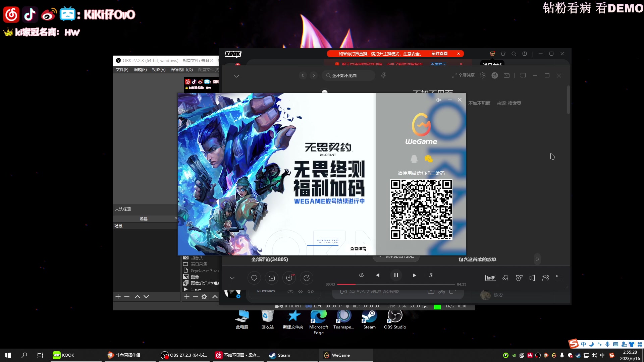644x362 pixels.
Task: Click the WeGame login QR code
Action: [421, 209]
